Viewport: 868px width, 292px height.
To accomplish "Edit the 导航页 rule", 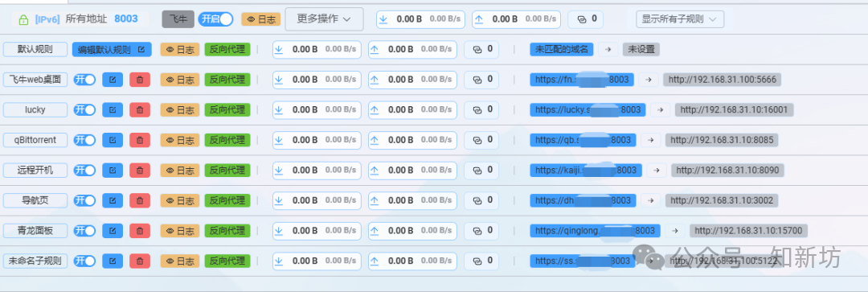I will 113,200.
